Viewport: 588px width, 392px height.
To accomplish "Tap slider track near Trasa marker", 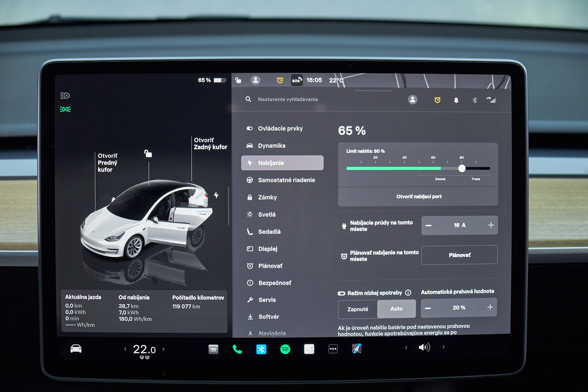I will click(476, 169).
